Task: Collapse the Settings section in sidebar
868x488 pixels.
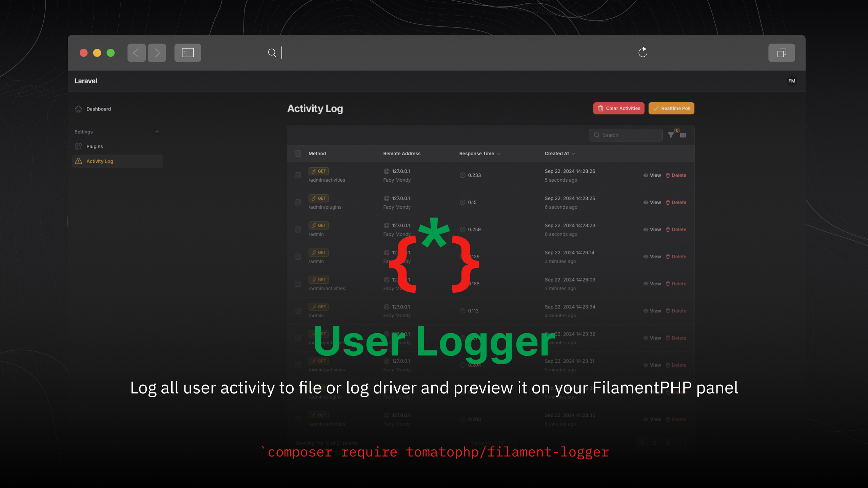Action: [157, 131]
